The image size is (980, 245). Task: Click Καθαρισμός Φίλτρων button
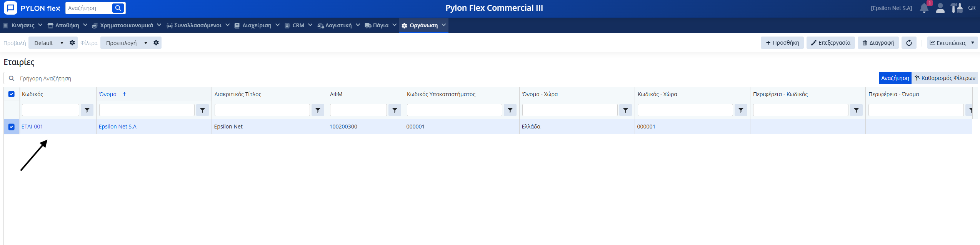coord(945,78)
